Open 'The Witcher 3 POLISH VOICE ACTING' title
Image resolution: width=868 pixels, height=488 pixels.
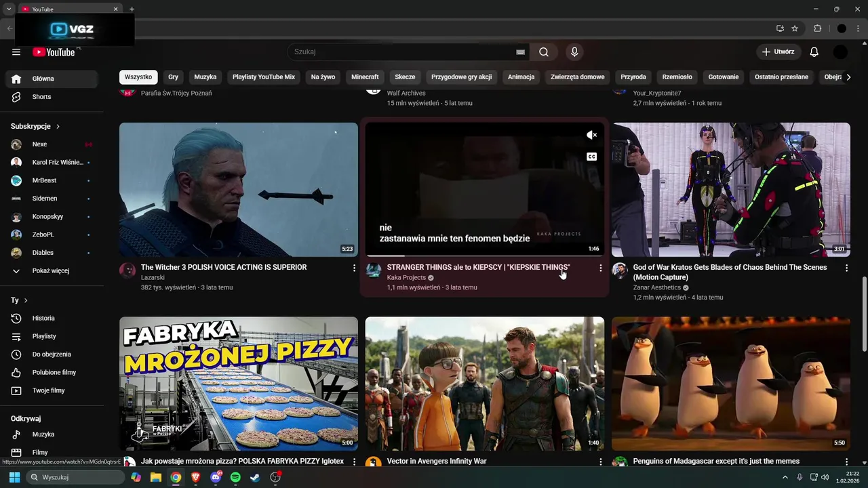224,268
